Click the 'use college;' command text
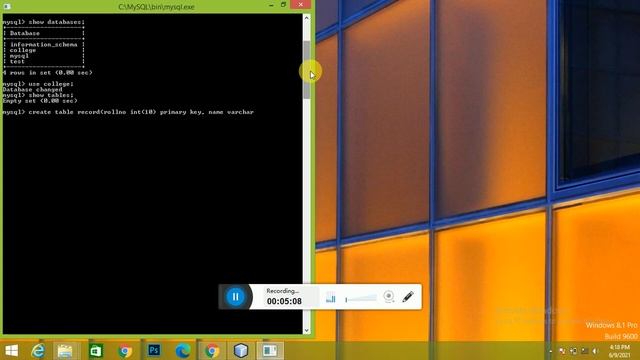The height and width of the screenshot is (360, 640). click(x=51, y=84)
